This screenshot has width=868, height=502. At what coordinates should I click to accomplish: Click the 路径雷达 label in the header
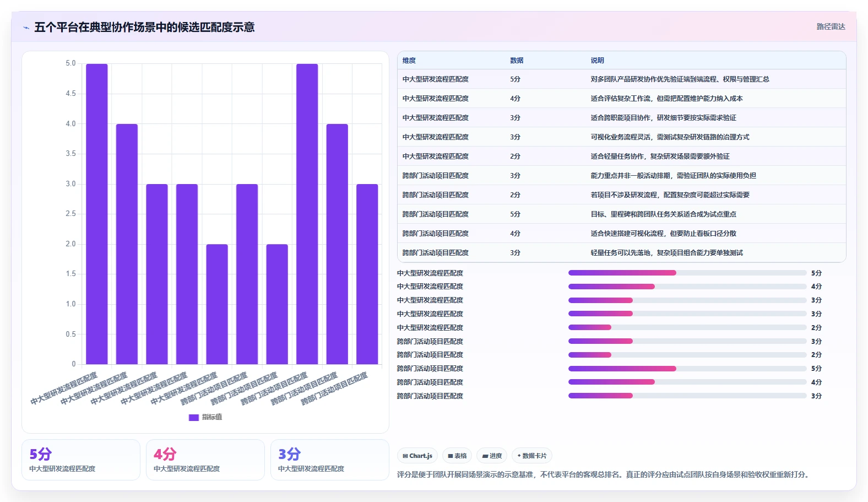(x=831, y=26)
